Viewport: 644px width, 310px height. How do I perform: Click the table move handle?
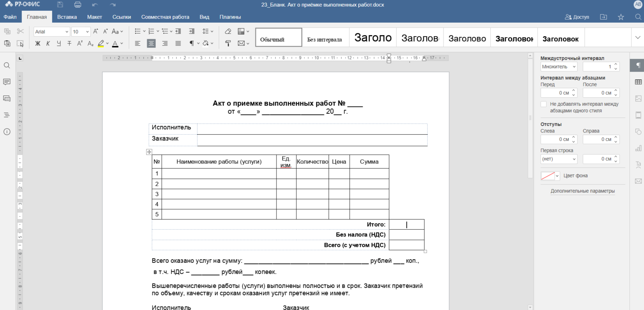149,152
